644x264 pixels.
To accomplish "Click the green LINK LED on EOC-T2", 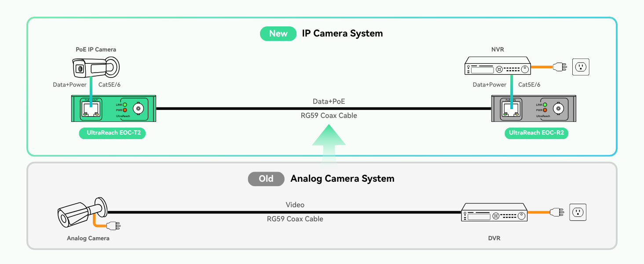I will [125, 105].
